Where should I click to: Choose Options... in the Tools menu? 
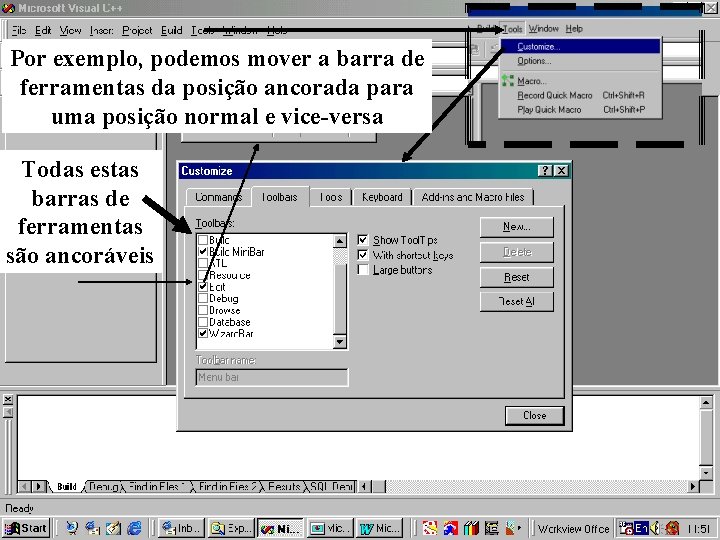click(580, 61)
